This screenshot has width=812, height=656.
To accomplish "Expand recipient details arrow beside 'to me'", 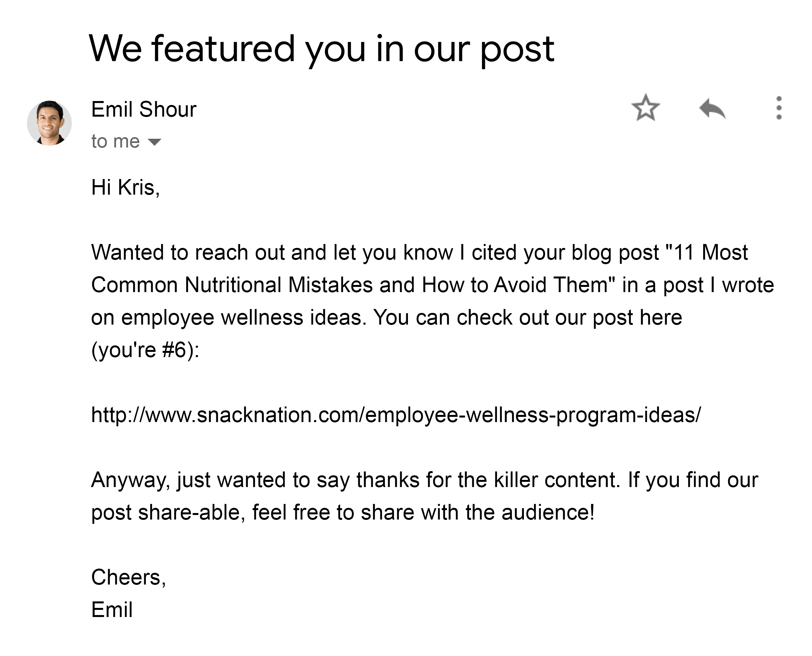I will coord(155,142).
